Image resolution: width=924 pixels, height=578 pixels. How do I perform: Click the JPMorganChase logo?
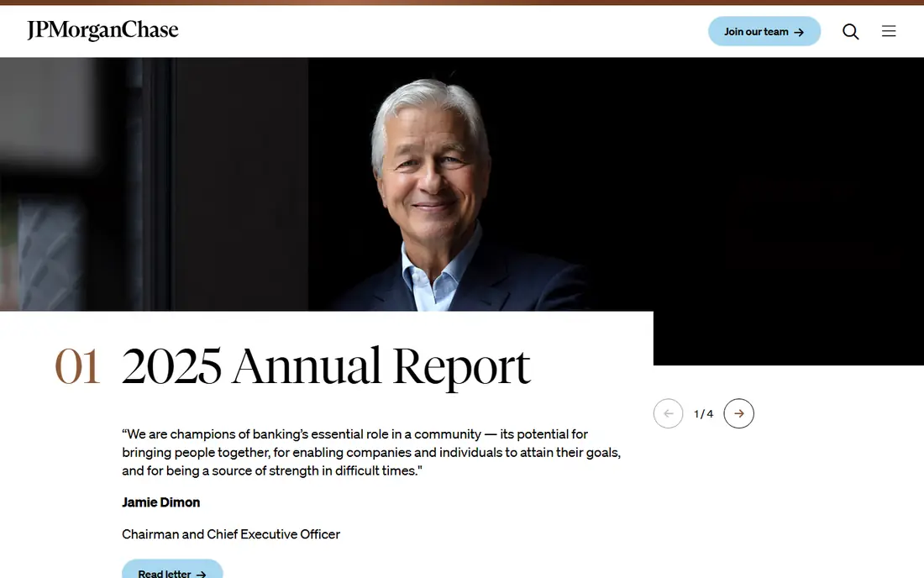click(x=102, y=30)
